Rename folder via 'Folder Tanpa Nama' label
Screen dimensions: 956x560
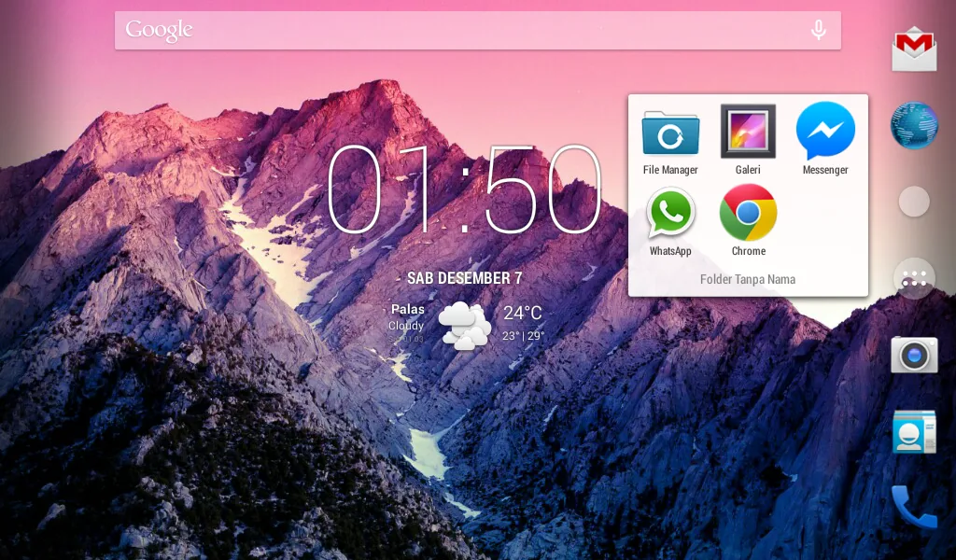[x=748, y=279]
